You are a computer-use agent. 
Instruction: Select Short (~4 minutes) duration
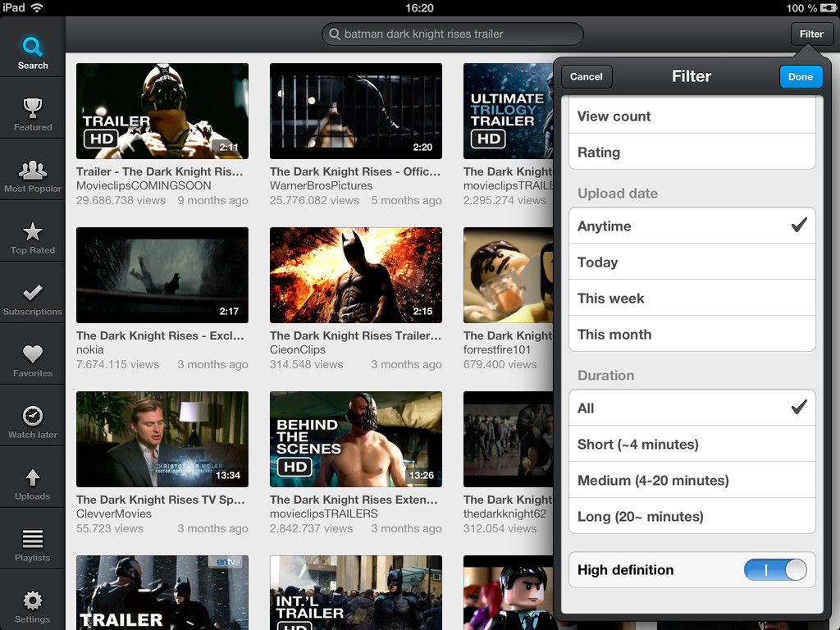tap(692, 444)
